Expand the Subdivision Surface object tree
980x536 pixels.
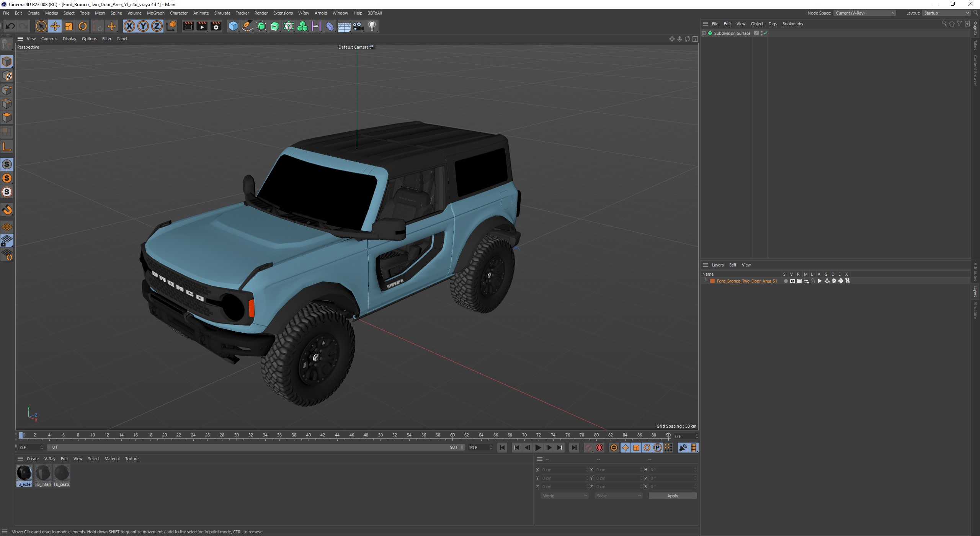tap(704, 33)
